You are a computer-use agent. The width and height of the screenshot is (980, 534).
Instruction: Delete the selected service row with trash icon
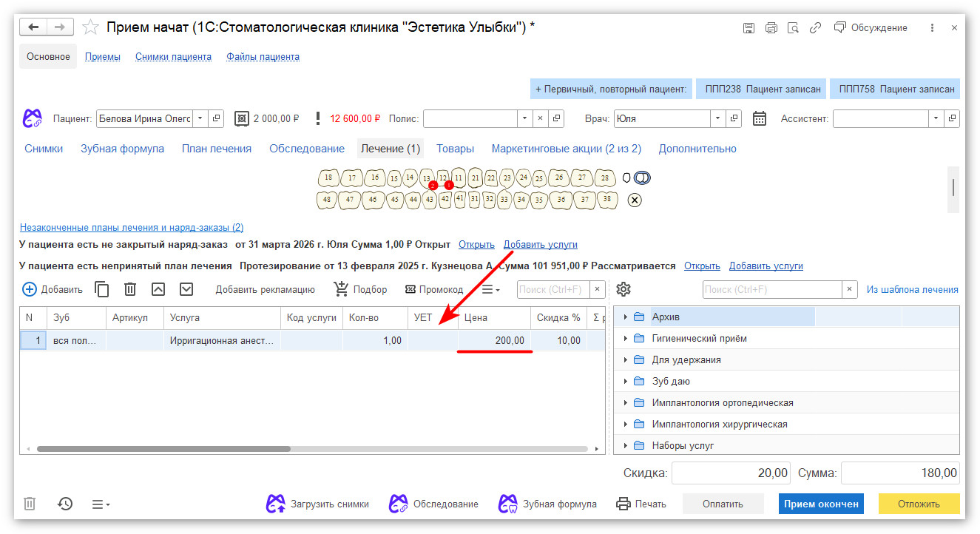coord(130,289)
